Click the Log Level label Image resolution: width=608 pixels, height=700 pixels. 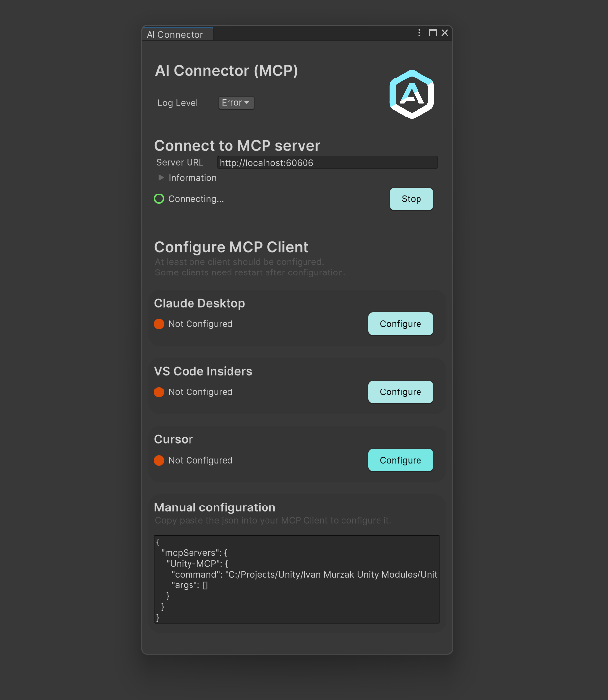pyautogui.click(x=178, y=103)
